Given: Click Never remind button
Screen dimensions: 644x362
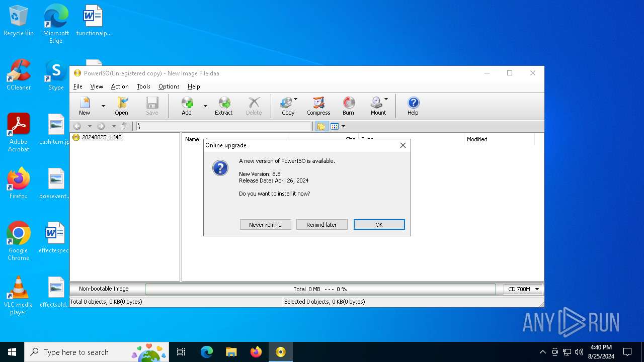Looking at the screenshot, I should [x=266, y=225].
